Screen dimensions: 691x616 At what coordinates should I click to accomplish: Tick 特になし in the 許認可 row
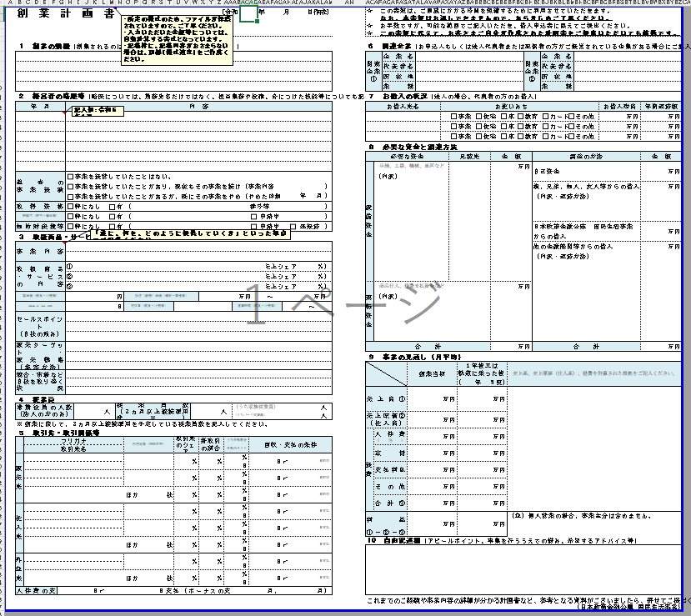coord(71,217)
